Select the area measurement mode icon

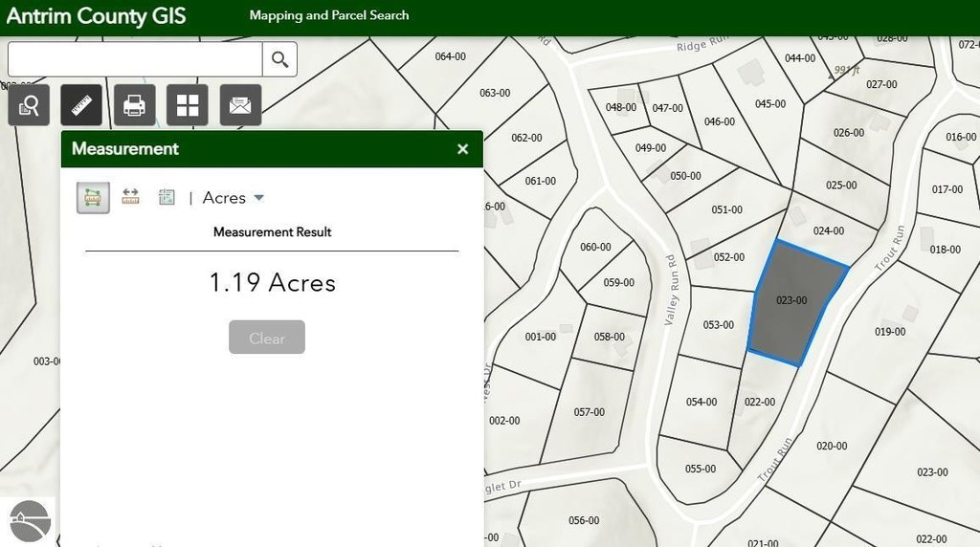point(93,198)
